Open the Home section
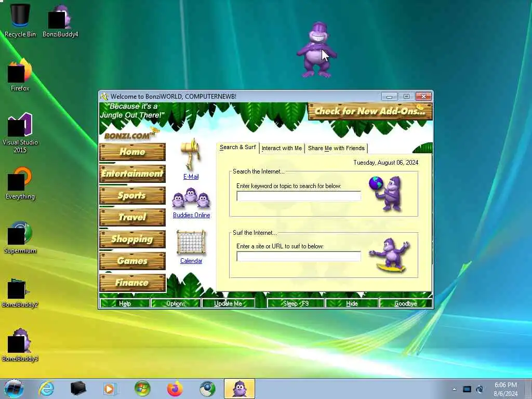Image resolution: width=532 pixels, height=399 pixels. coord(132,152)
